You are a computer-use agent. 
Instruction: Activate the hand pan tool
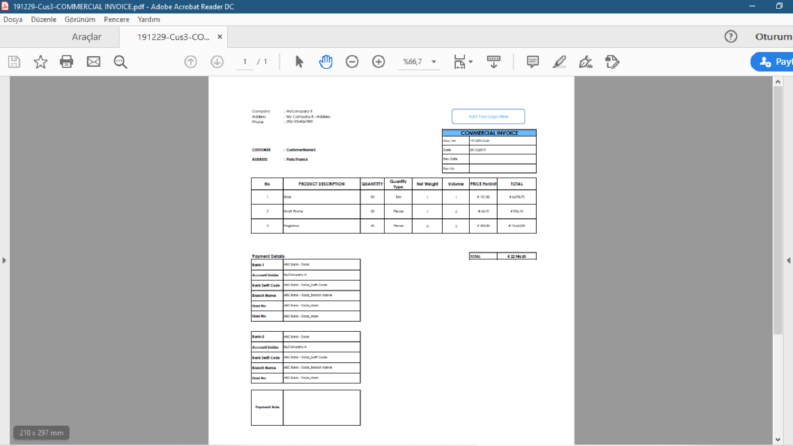click(326, 62)
